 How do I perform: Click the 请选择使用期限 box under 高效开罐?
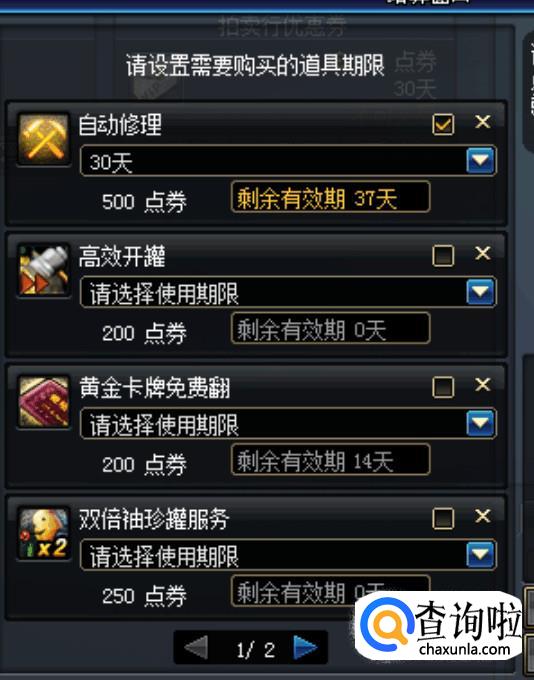click(x=288, y=292)
